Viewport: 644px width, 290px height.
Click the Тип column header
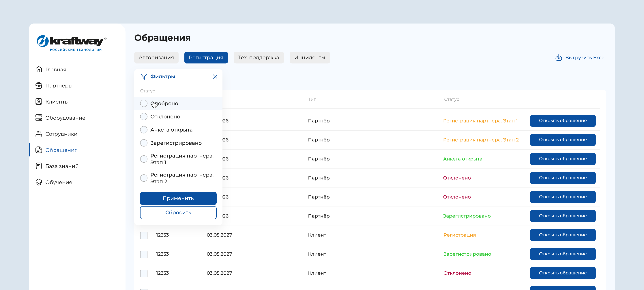312,99
